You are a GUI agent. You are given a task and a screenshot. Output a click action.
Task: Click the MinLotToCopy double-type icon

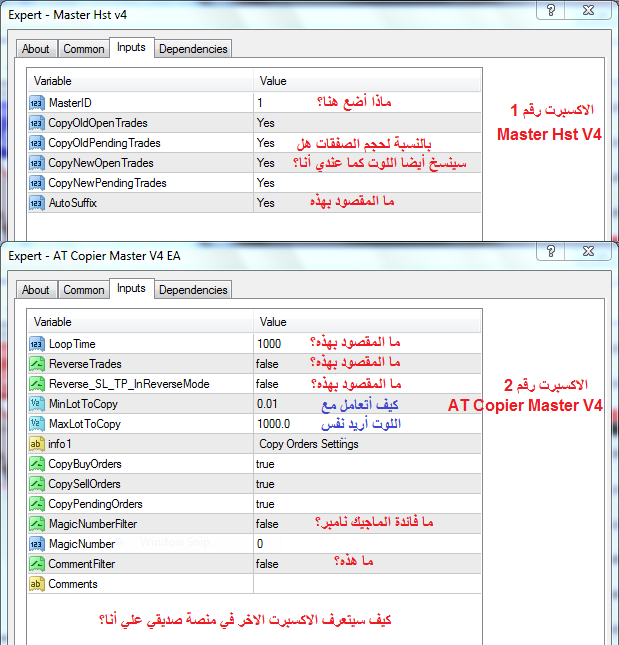pos(37,404)
